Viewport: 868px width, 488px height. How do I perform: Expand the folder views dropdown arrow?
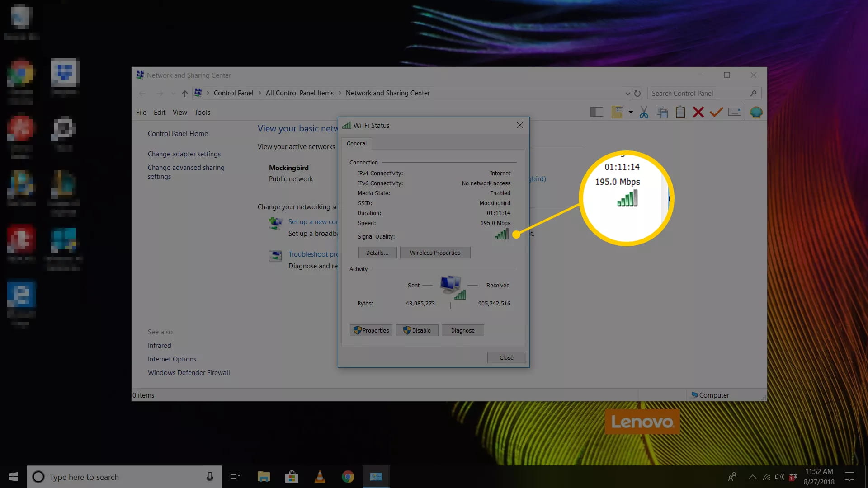pyautogui.click(x=631, y=112)
